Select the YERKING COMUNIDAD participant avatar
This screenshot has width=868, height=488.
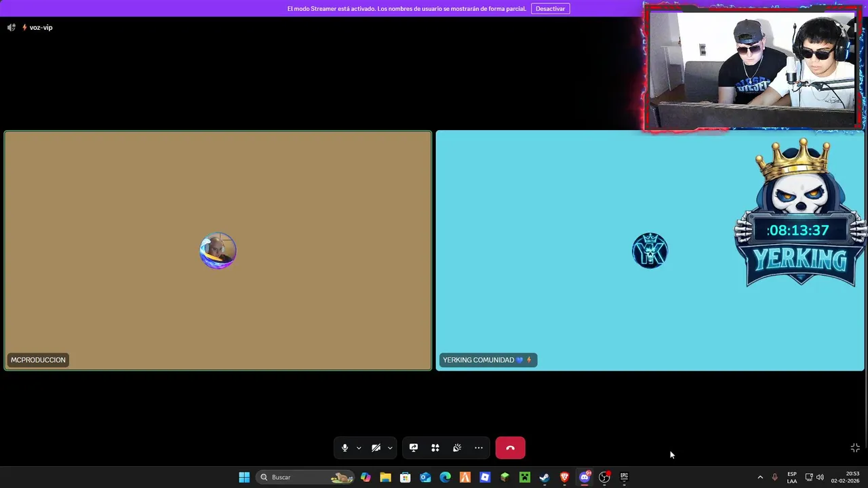pos(650,251)
